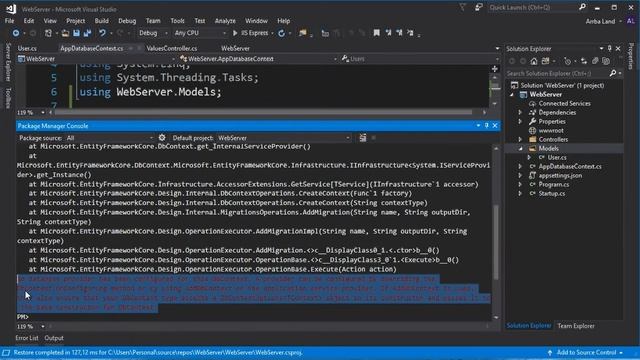
Task: Click the Collapse All icon in Solution Explorer
Action: [x=595, y=61]
